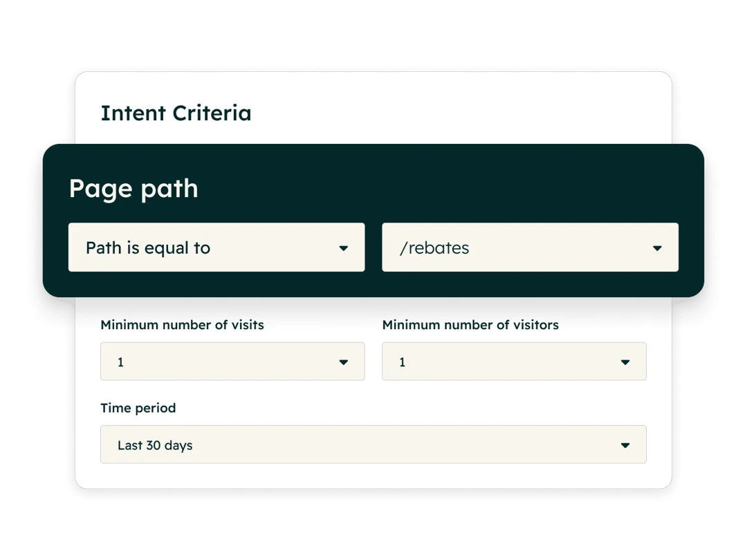Click the arrow icon in the visitors dropdown

coord(625,362)
